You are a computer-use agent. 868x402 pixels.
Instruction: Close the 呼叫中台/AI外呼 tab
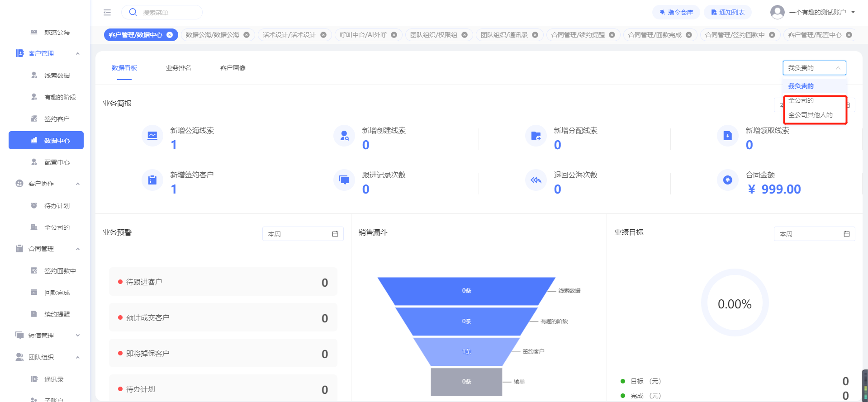tap(394, 35)
